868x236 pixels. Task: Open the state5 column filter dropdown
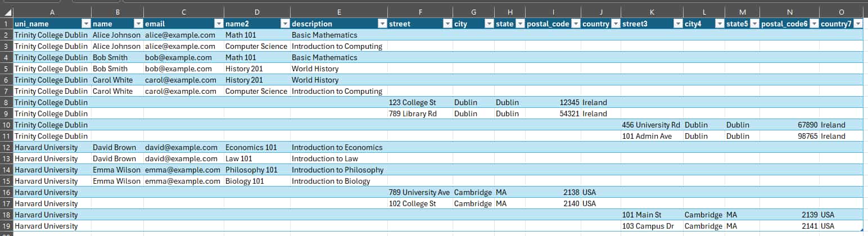tap(754, 24)
